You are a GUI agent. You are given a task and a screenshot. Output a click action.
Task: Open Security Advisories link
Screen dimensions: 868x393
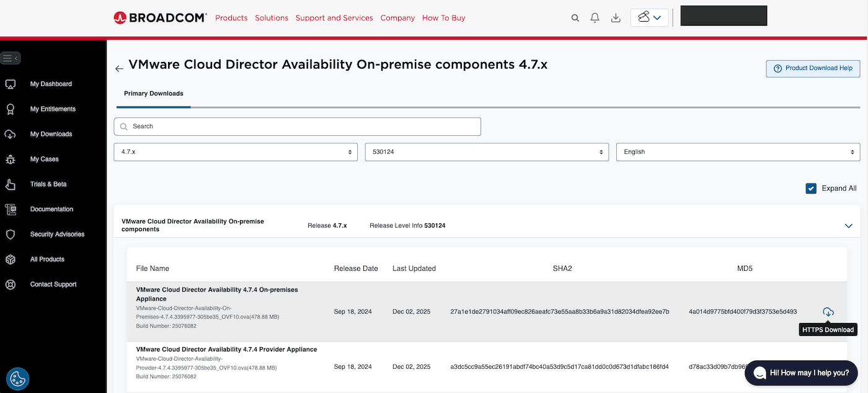pyautogui.click(x=57, y=234)
